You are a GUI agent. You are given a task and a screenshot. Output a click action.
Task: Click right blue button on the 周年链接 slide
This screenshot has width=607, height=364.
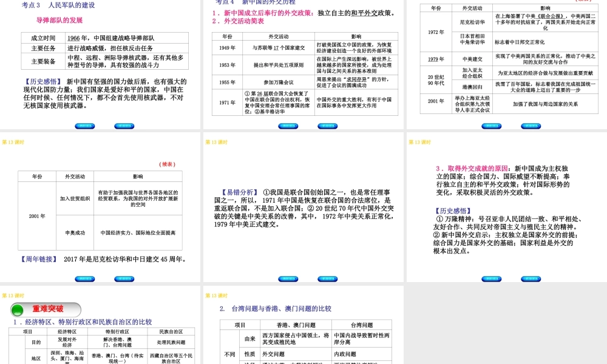[124, 279]
